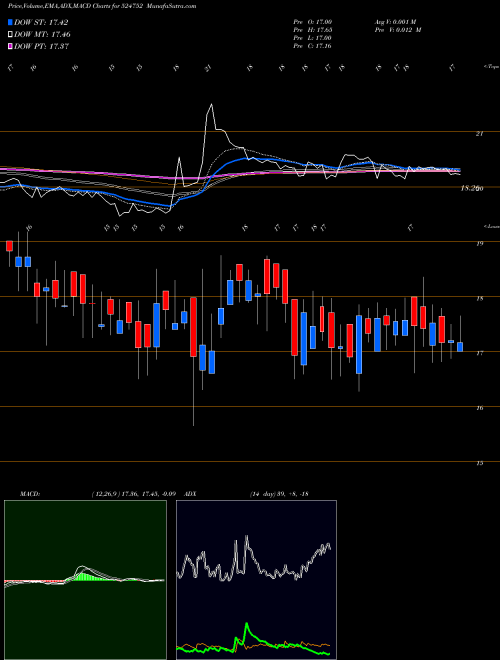Click the 'Pre L: 17.00' low value
This screenshot has height=660, width=500.
pyautogui.click(x=313, y=38)
